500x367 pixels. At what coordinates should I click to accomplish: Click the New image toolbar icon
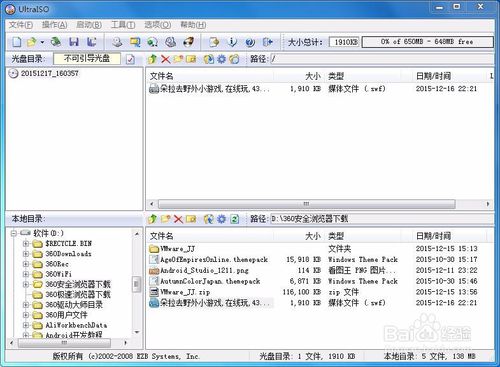pyautogui.click(x=17, y=42)
